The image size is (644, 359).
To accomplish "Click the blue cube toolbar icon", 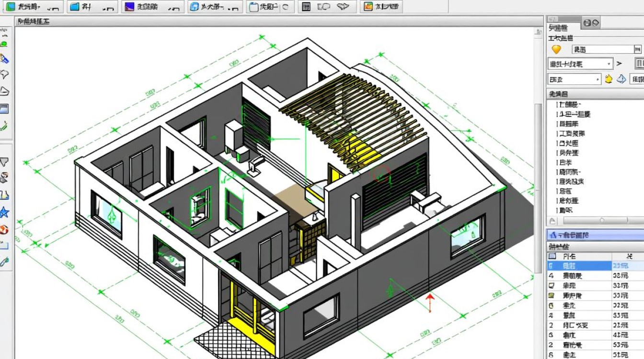I will point(75,7).
